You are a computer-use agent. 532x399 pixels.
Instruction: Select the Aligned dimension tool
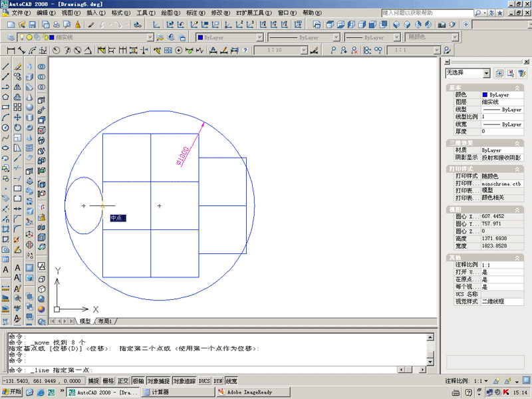click(x=22, y=51)
